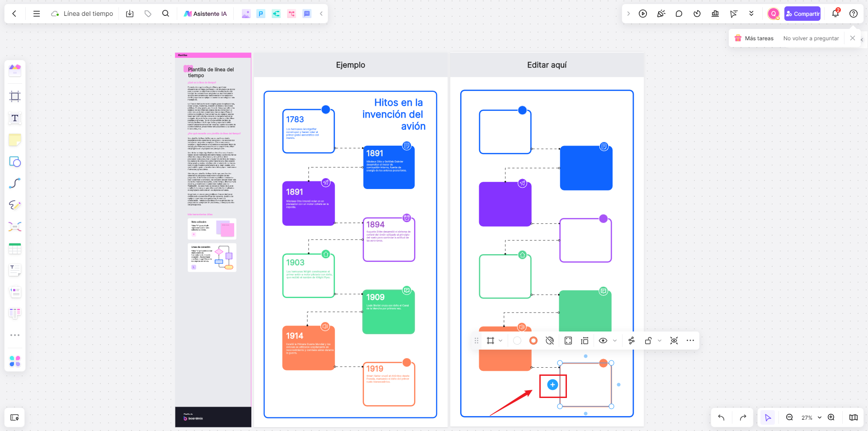This screenshot has width=868, height=431.
Task: Expand the lock options dropdown
Action: pos(660,341)
